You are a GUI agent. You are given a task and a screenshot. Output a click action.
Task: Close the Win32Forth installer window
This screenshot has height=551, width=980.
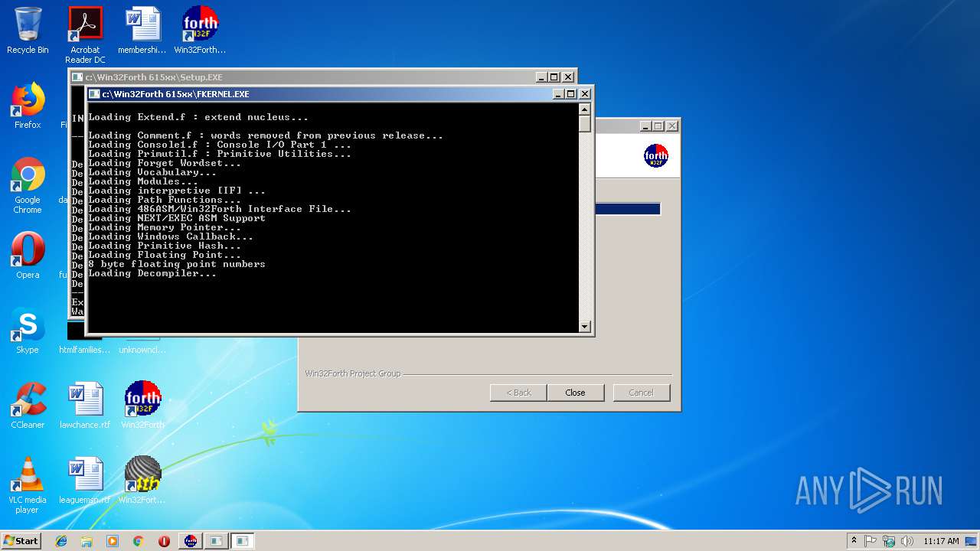coord(671,126)
